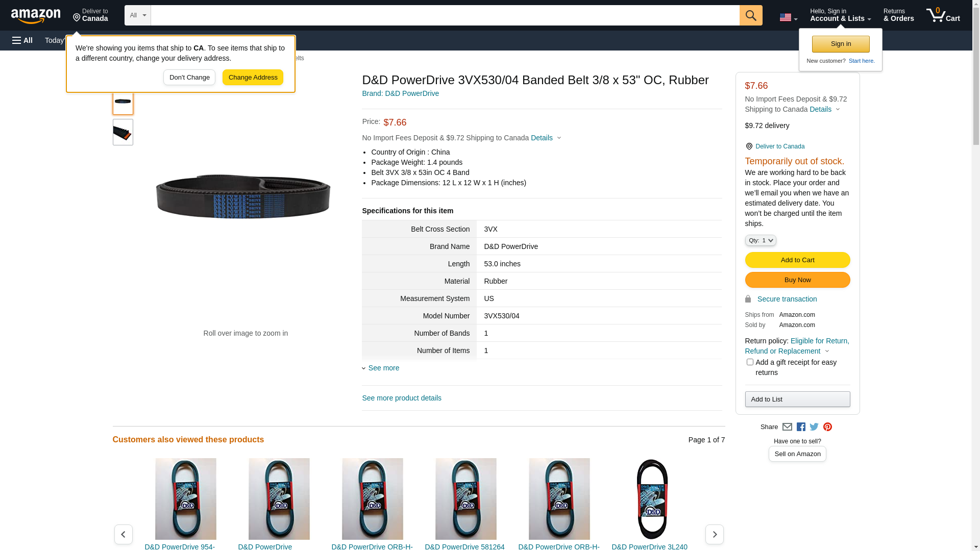This screenshot has height=551, width=980.
Task: Share product on Pinterest
Action: pyautogui.click(x=827, y=427)
